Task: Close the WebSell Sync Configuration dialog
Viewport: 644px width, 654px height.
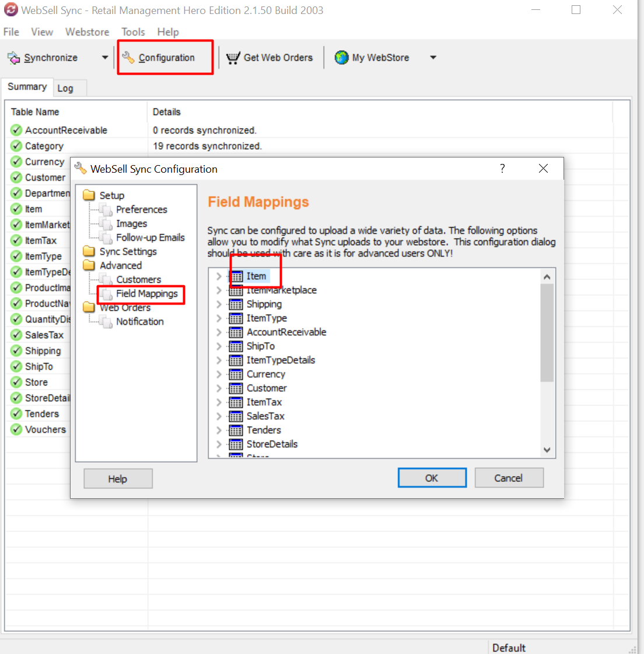Action: [x=543, y=169]
